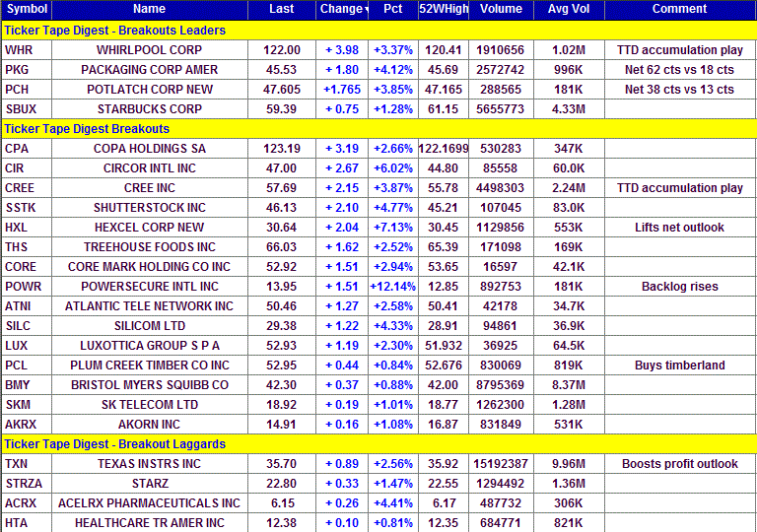Screen dimensions: 757x532
Task: Select the PKG symbol cell
Action: 27,70
